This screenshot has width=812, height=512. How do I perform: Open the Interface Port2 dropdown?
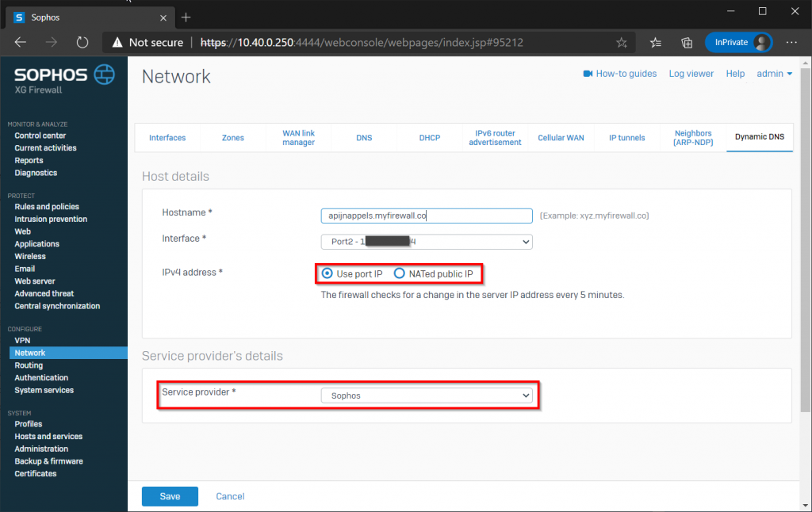click(427, 242)
